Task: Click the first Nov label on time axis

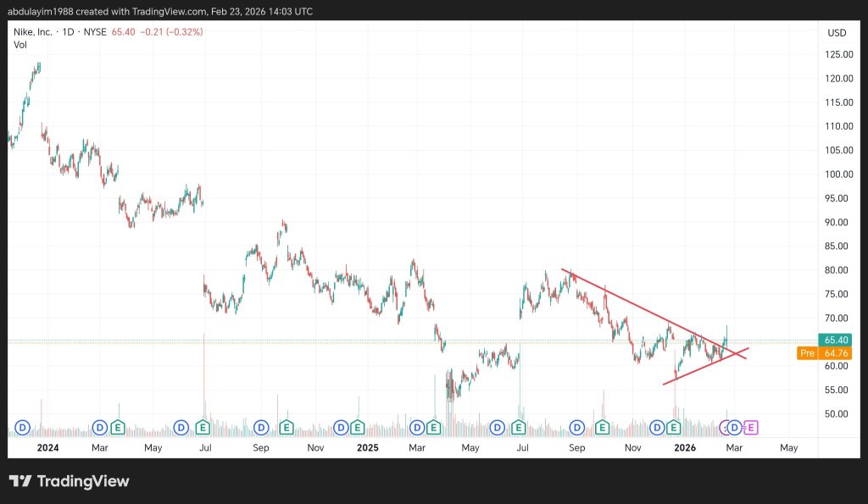Action: (x=315, y=447)
